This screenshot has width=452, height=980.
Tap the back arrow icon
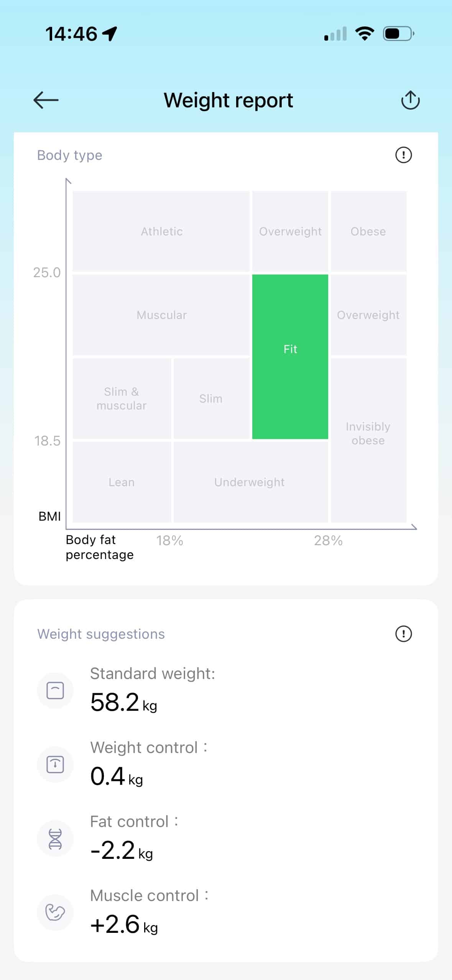[x=46, y=100]
